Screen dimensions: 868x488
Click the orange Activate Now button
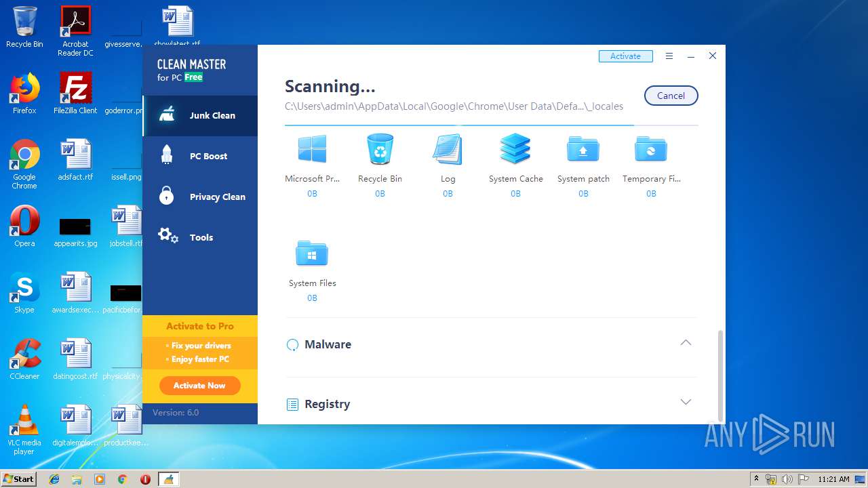click(x=199, y=386)
